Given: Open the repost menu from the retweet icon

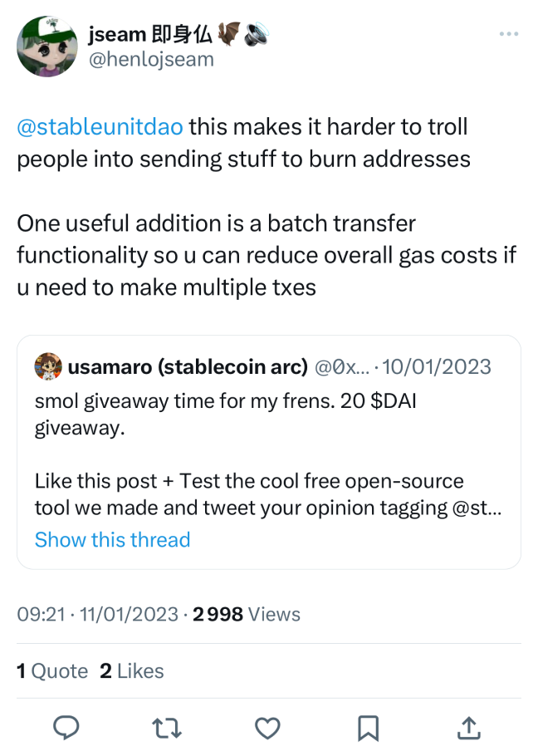Looking at the screenshot, I should click(167, 729).
